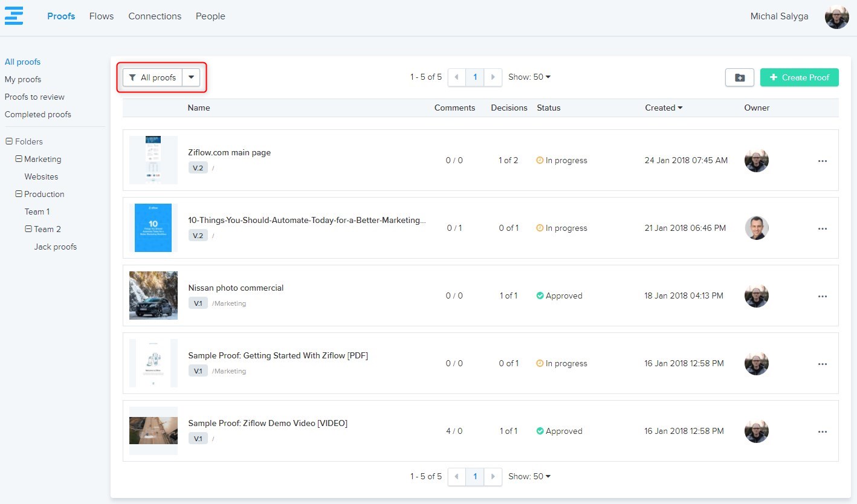Image resolution: width=857 pixels, height=504 pixels.
Task: Click the Ziflow logo icon
Action: click(x=13, y=16)
